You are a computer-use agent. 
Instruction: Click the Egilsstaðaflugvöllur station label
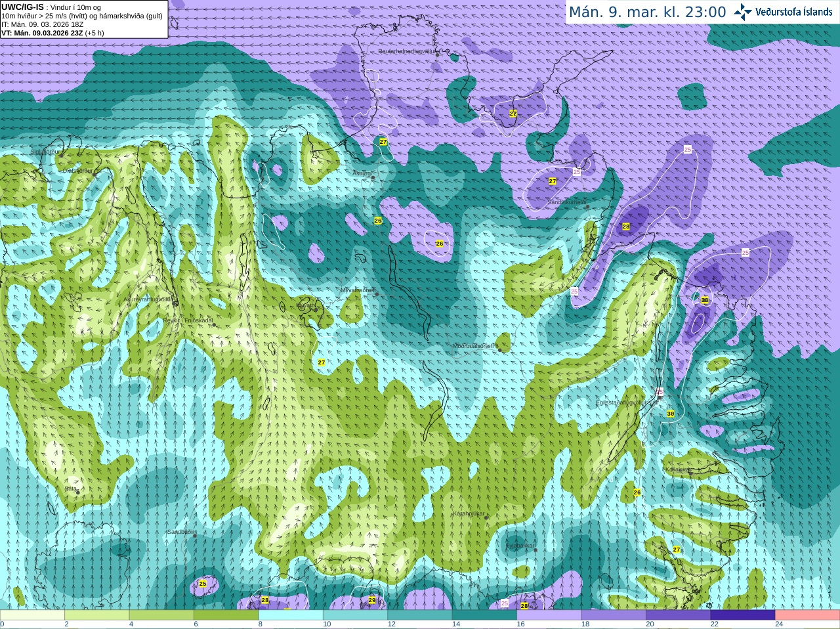tap(627, 402)
